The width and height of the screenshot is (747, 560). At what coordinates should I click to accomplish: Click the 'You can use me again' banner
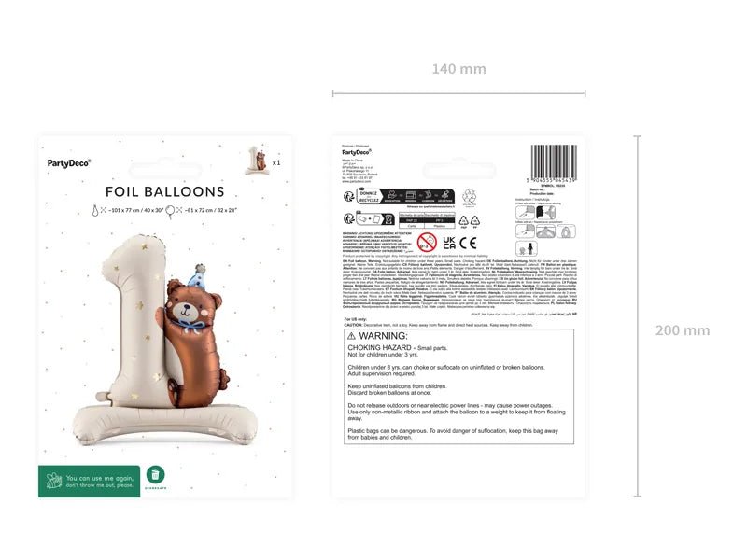[x=89, y=482]
